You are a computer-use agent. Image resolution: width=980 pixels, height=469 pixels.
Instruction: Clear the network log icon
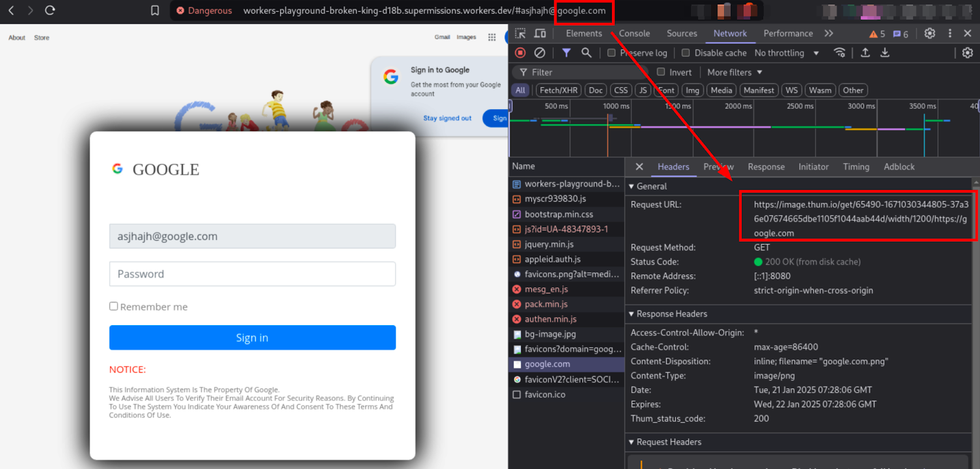pyautogui.click(x=540, y=53)
